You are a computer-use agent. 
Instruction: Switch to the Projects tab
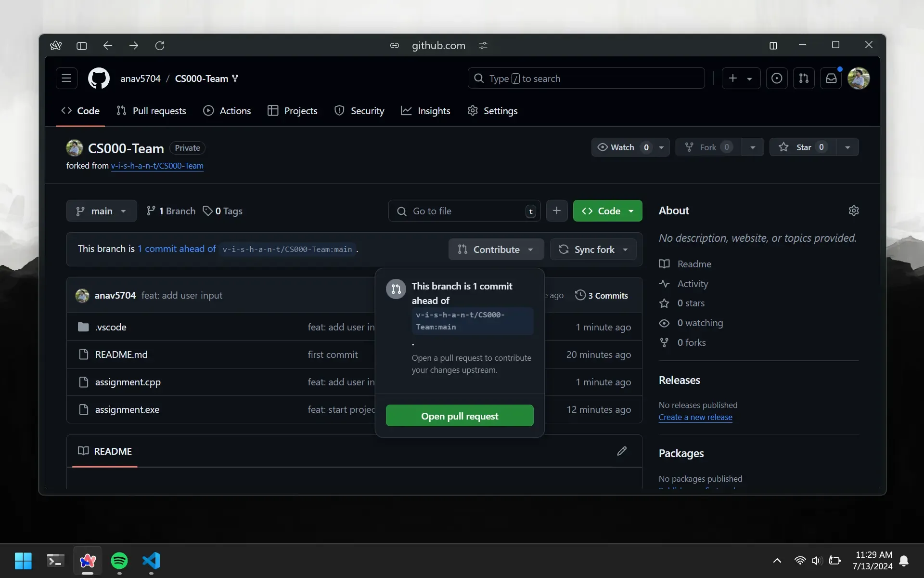coord(293,111)
